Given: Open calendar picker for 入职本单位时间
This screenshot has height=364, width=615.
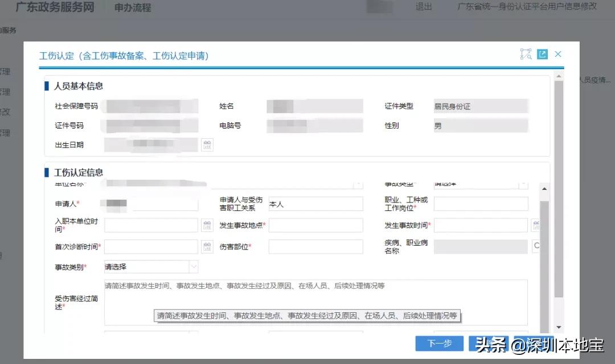Looking at the screenshot, I should click(x=207, y=225).
